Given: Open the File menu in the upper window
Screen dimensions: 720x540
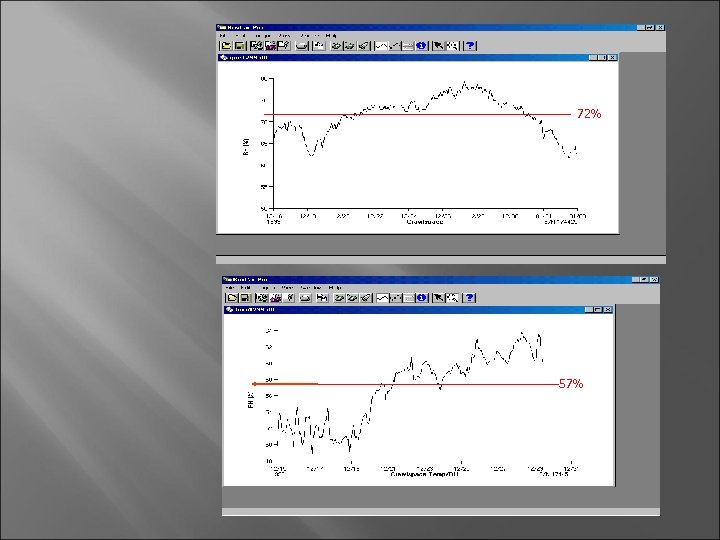Looking at the screenshot, I should point(223,35).
